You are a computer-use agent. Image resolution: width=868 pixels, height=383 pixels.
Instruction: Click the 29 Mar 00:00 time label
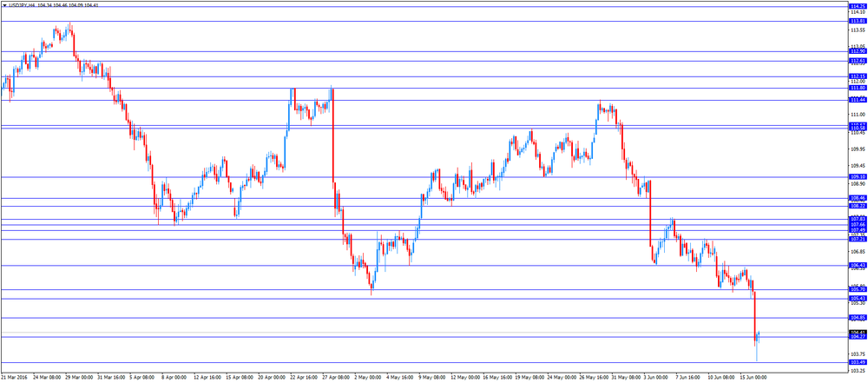78,378
